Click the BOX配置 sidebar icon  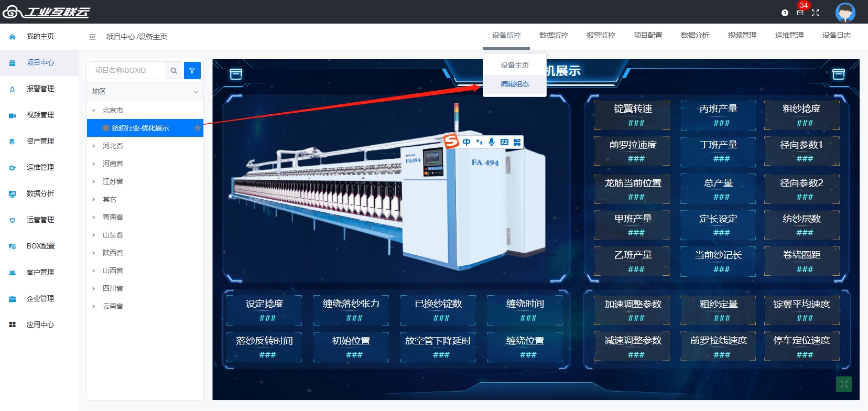coord(12,246)
